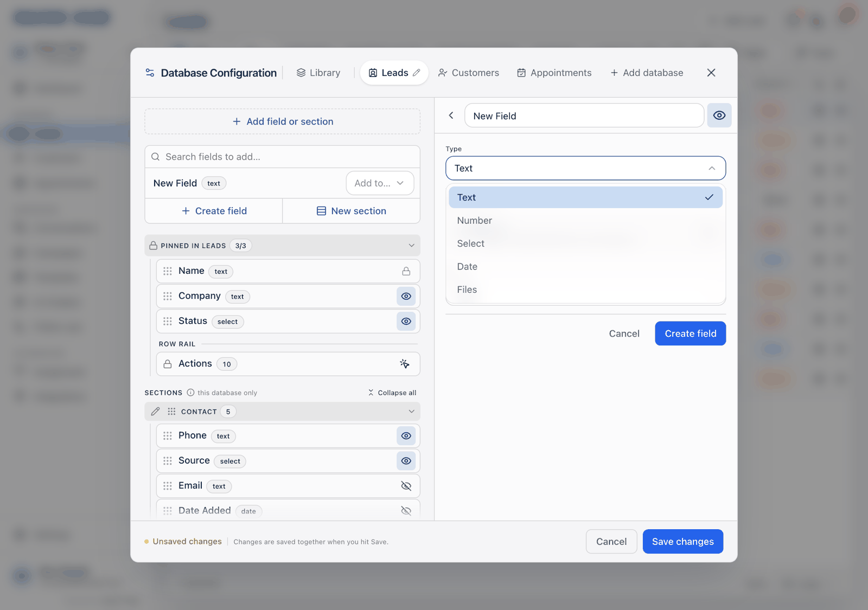Click the drag handle on Phone field

pyautogui.click(x=168, y=436)
